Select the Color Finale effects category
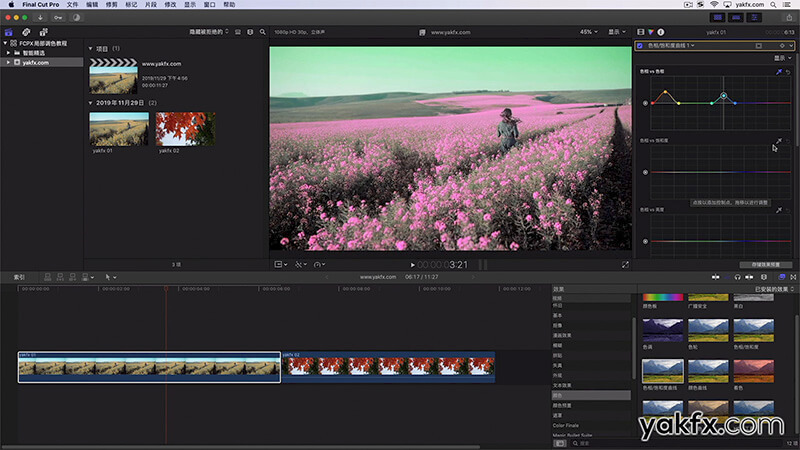Screen dimensions: 800x450 pos(566,426)
